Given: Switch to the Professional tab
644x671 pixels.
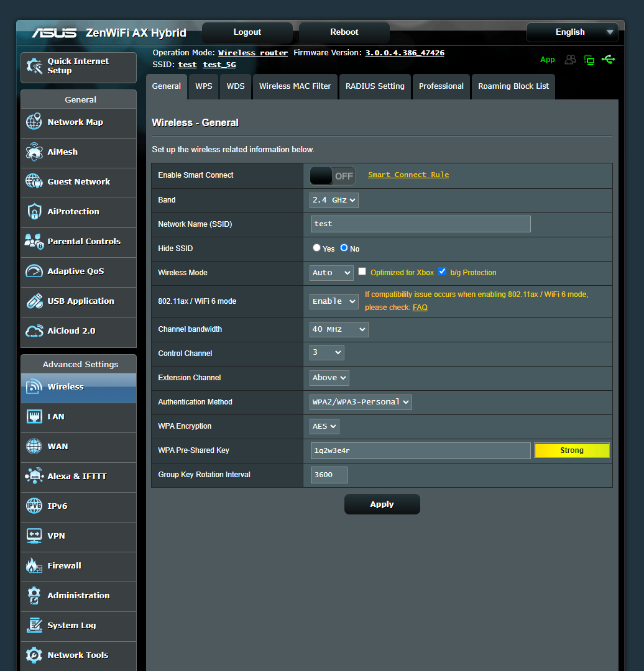Looking at the screenshot, I should pyautogui.click(x=441, y=86).
